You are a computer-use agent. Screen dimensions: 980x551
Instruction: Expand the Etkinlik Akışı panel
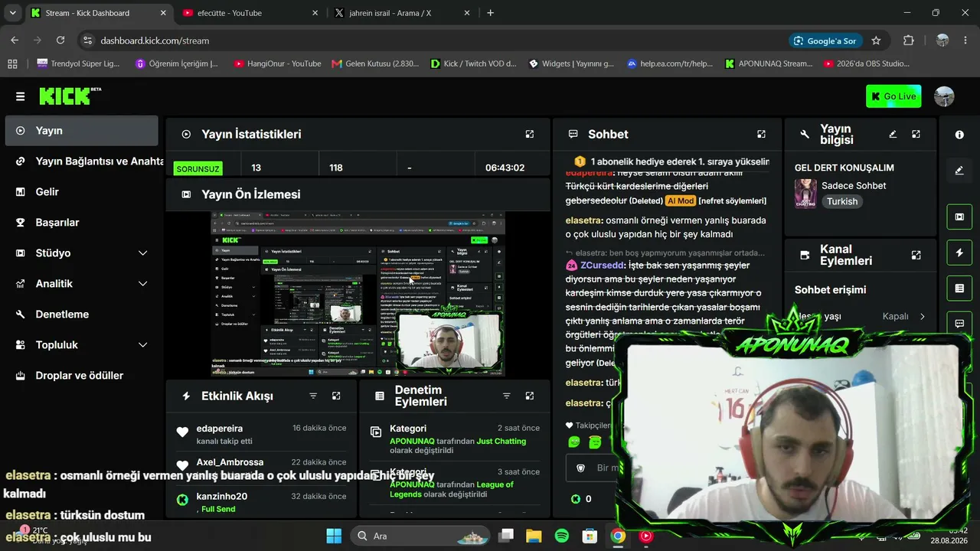(336, 396)
